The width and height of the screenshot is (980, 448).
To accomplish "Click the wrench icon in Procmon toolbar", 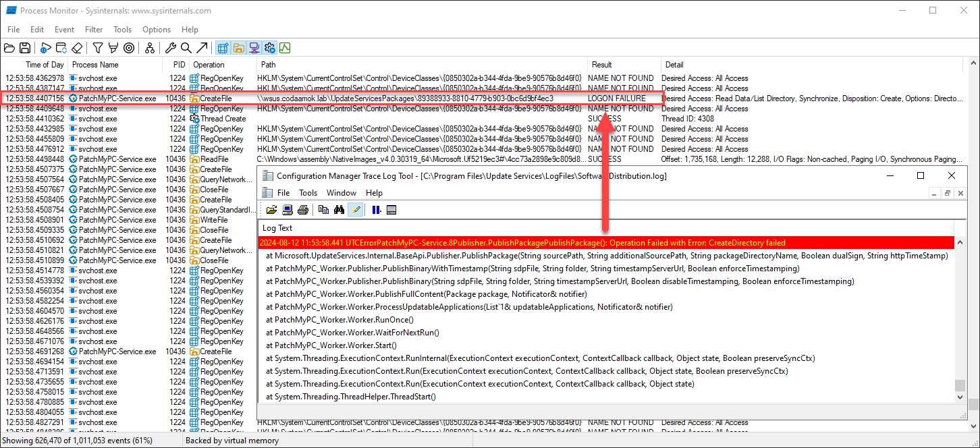I will (171, 48).
